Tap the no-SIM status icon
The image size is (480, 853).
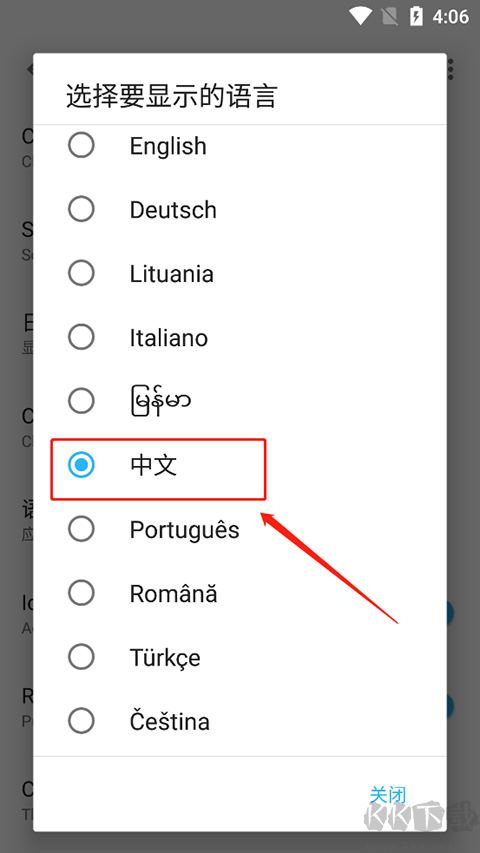[x=390, y=16]
